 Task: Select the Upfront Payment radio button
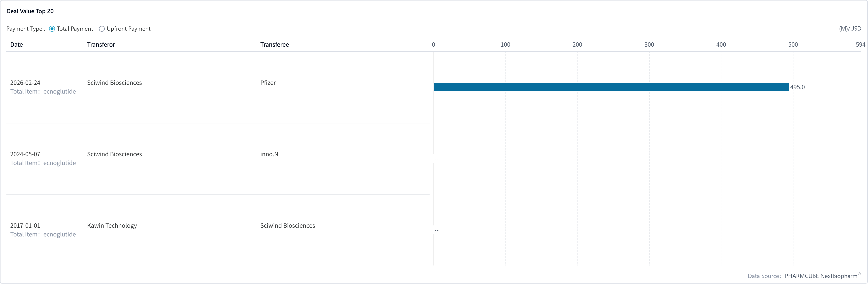coord(102,29)
